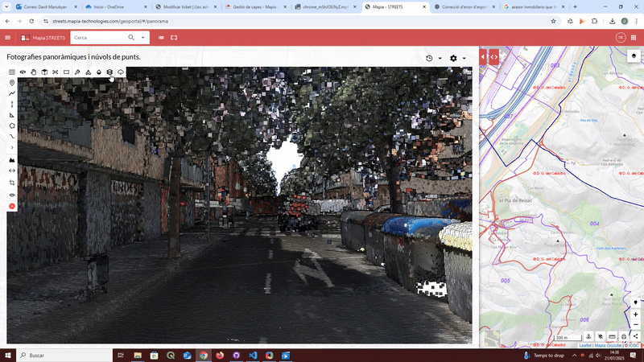
Task: Open the search options dropdown arrow
Action: [x=142, y=38]
